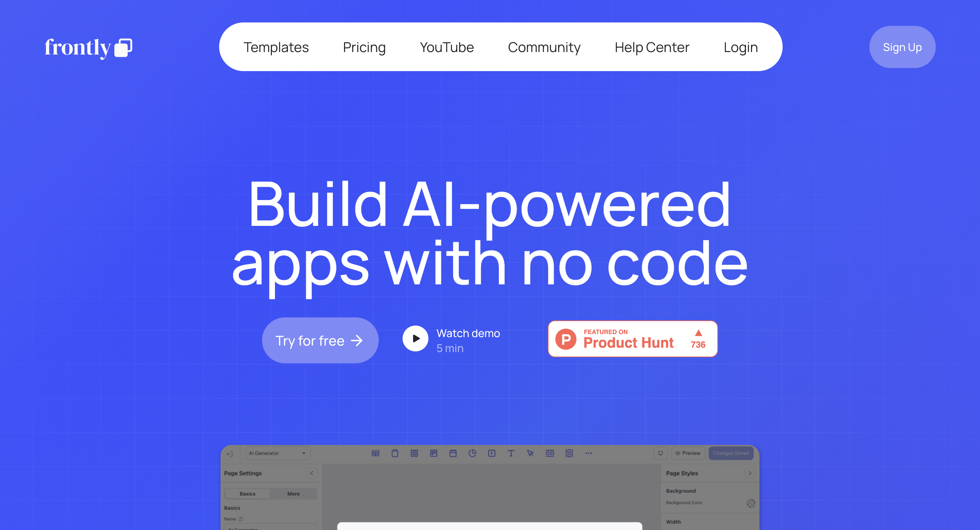
Task: Expand the Page Settings panel
Action: [x=312, y=473]
